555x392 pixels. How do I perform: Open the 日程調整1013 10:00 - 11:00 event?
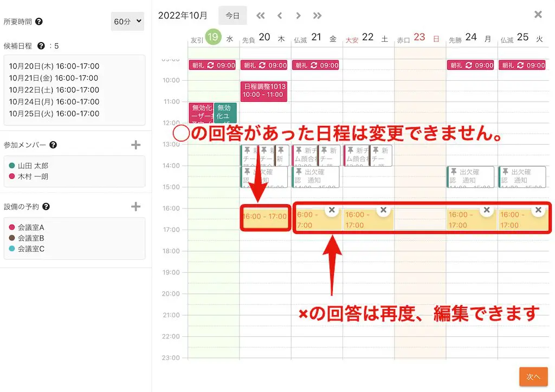pyautogui.click(x=264, y=91)
